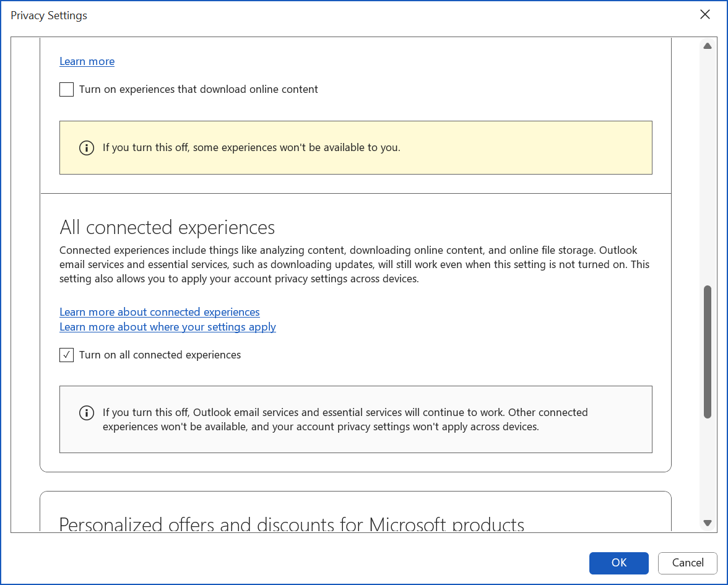The image size is (728, 585).
Task: Click the vertical scrollbar thumb
Action: tap(708, 352)
